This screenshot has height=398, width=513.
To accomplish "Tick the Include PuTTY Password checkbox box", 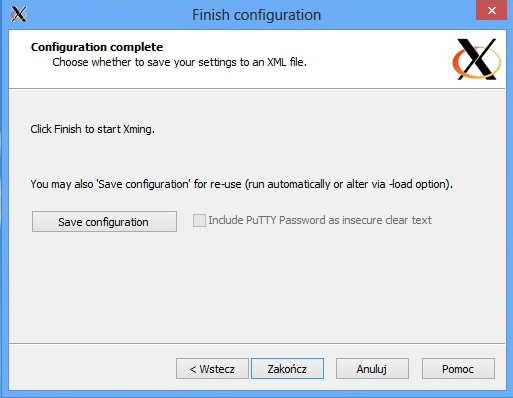I will [199, 220].
